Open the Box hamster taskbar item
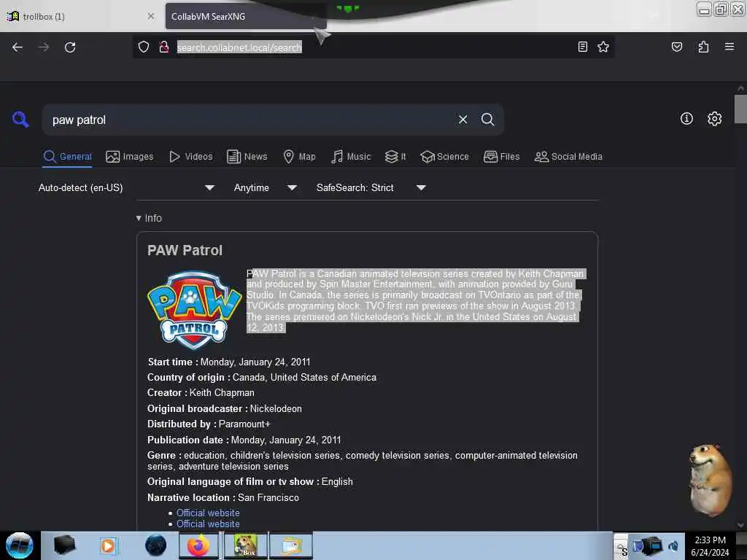 pyautogui.click(x=245, y=545)
